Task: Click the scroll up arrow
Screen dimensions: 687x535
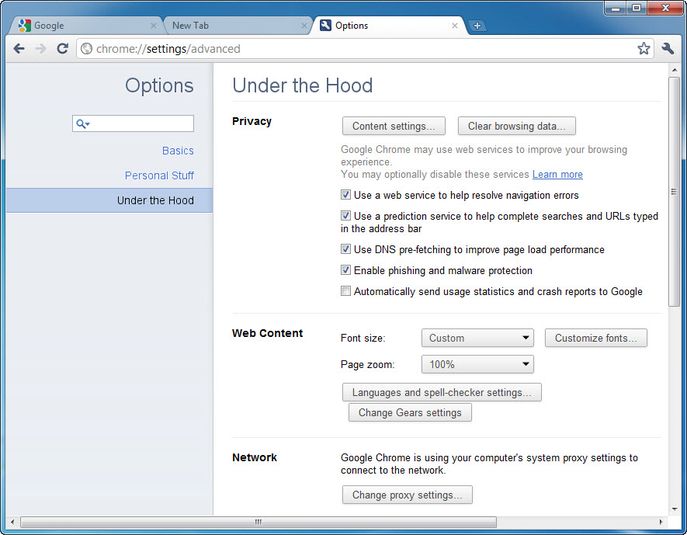Action: coord(674,70)
